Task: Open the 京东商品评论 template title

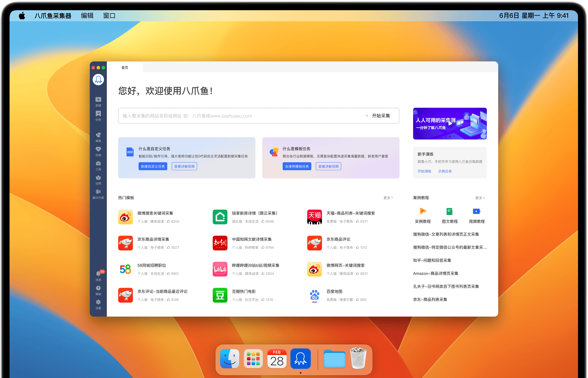Action: [338, 239]
